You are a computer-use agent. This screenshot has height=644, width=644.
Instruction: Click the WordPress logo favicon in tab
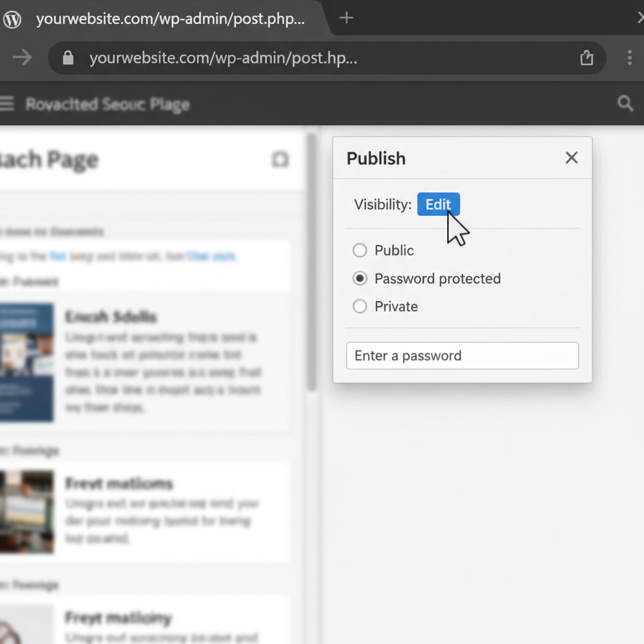pos(12,19)
